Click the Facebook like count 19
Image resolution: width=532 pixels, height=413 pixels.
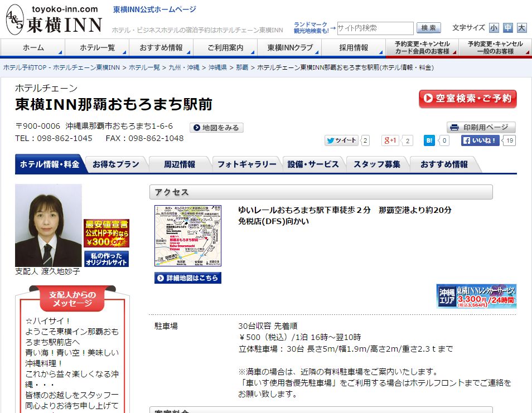point(510,140)
